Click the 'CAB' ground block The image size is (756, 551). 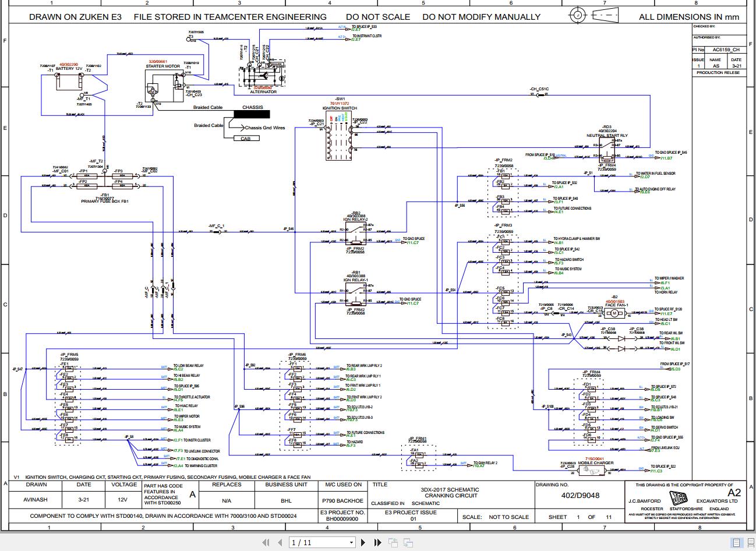click(245, 138)
